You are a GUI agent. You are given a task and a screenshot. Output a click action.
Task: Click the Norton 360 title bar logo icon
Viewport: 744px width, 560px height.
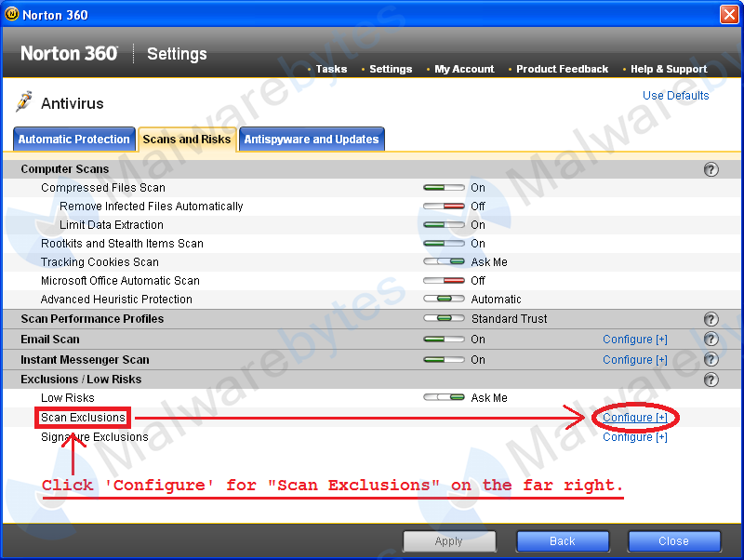[12, 14]
